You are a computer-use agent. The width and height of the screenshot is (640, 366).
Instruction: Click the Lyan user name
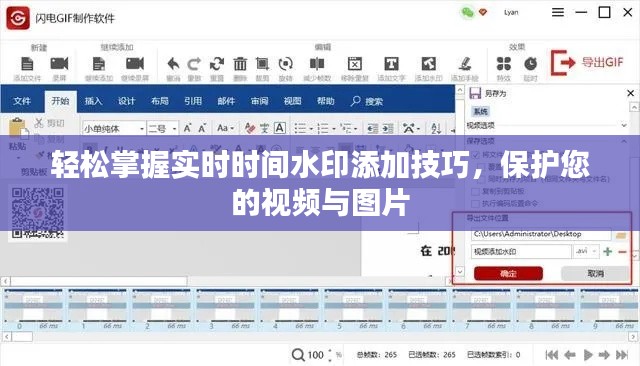click(x=511, y=12)
